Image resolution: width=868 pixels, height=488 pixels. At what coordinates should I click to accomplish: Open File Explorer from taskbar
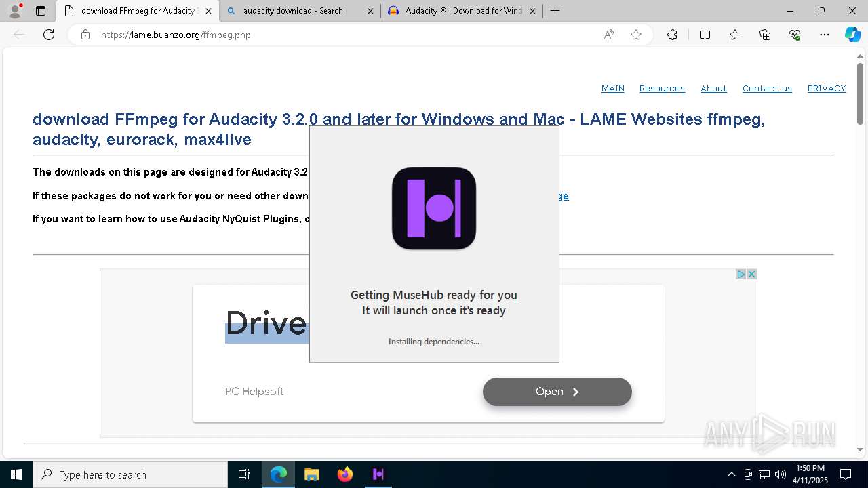point(311,474)
